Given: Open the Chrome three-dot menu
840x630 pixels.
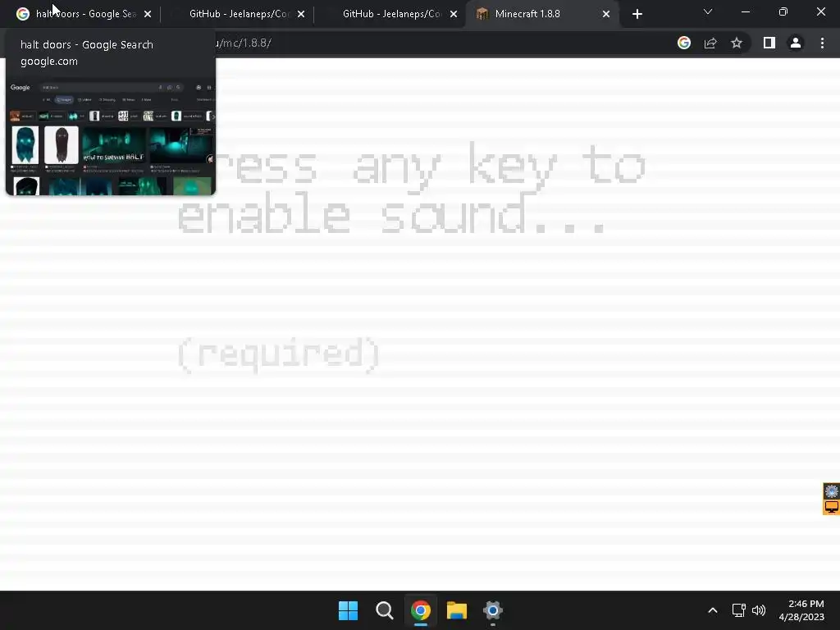Looking at the screenshot, I should click(822, 43).
